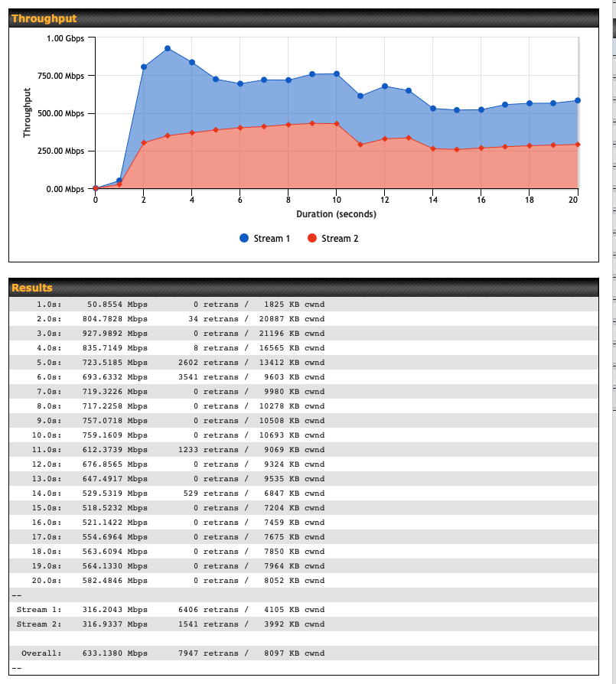Select Stream 1 data point at 6 seconds
The height and width of the screenshot is (684, 616).
tap(240, 83)
